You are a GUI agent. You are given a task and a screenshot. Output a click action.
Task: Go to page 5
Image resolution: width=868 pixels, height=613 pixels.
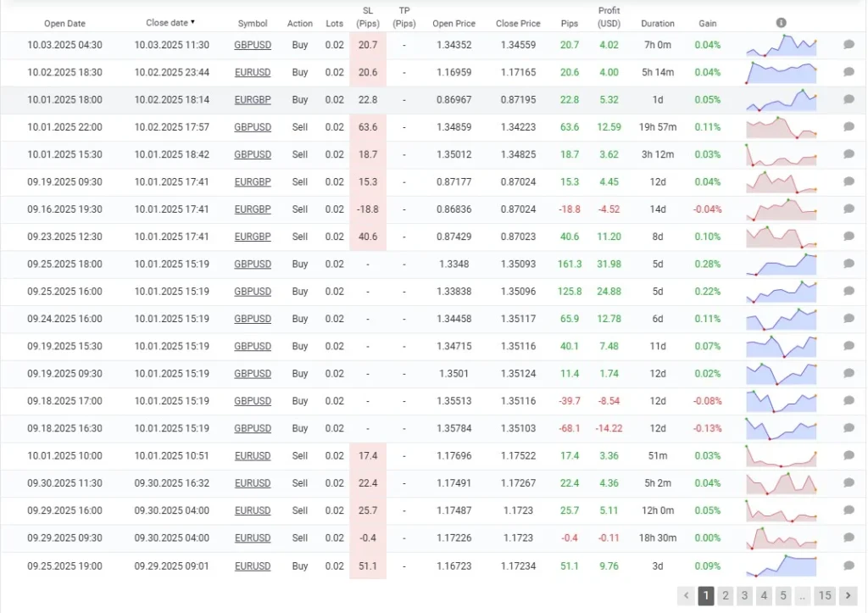tap(782, 596)
